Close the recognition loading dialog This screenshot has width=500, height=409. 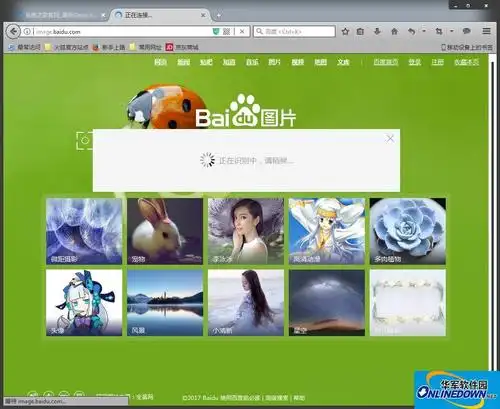(390, 138)
